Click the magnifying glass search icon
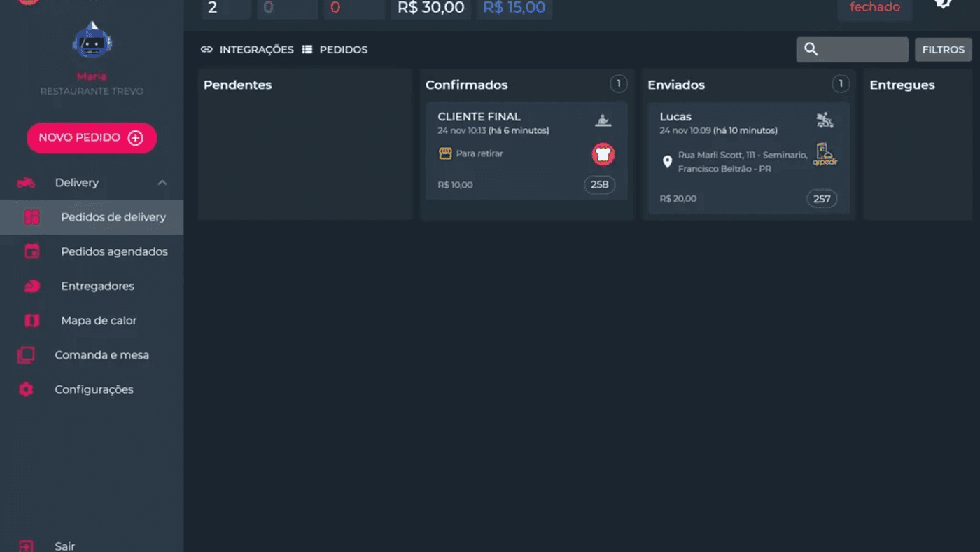This screenshot has height=552, width=980. [811, 49]
